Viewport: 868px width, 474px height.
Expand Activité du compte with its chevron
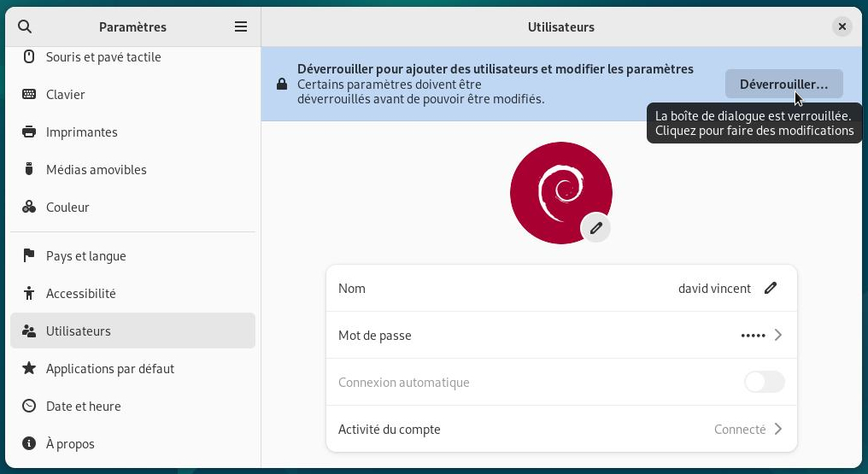tap(778, 430)
